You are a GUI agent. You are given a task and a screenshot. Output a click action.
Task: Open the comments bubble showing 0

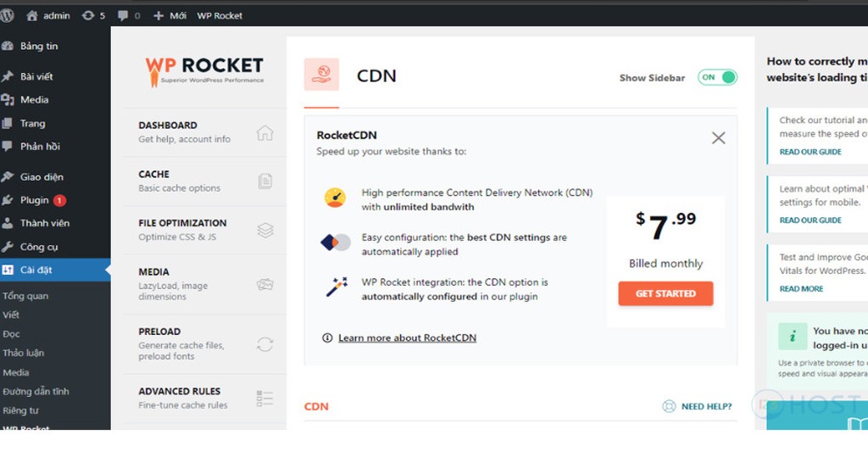coord(129,15)
